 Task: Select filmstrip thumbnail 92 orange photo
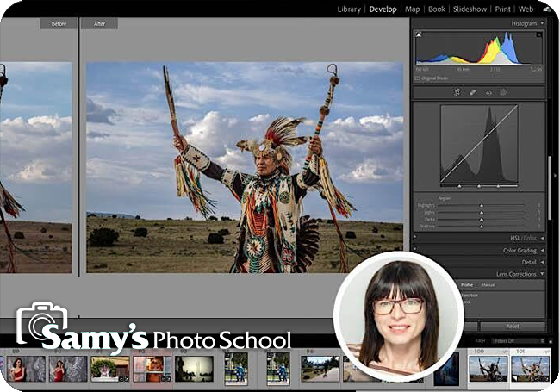pyautogui.click(x=152, y=369)
